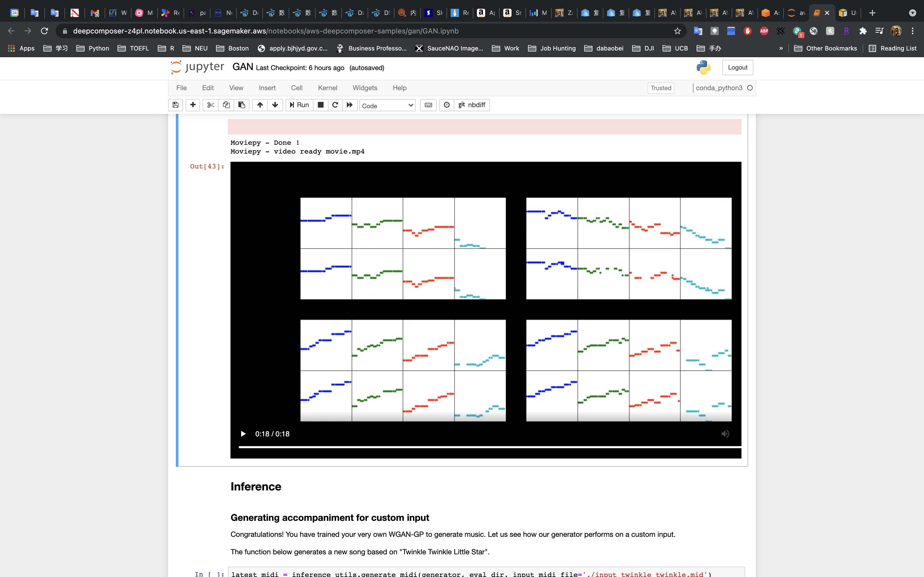
Task: Seek on the video progress bar
Action: pos(489,446)
